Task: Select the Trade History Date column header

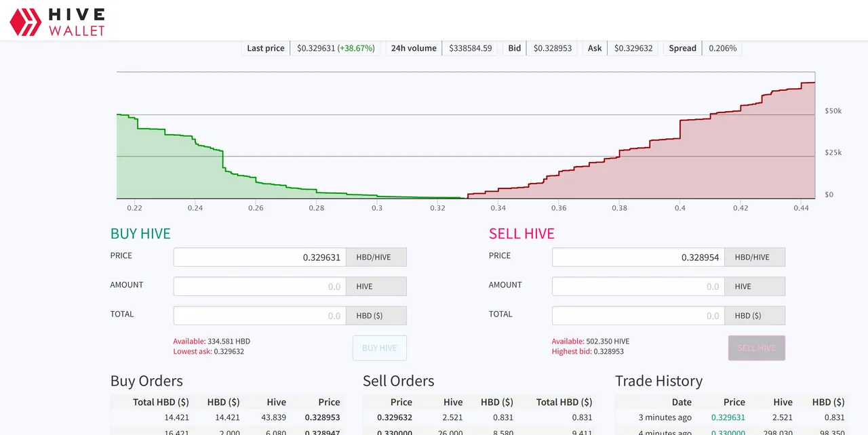Action: click(682, 402)
